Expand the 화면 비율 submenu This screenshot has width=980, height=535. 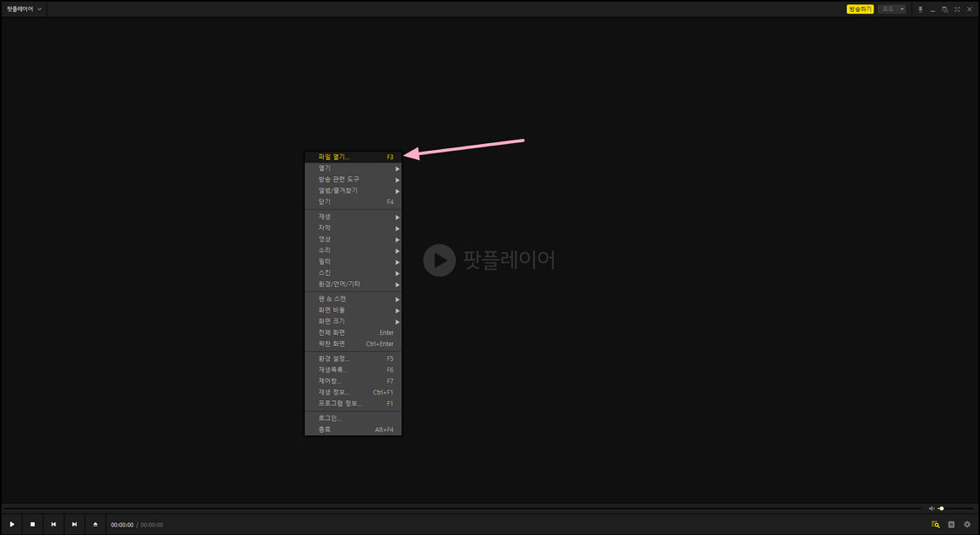353,311
